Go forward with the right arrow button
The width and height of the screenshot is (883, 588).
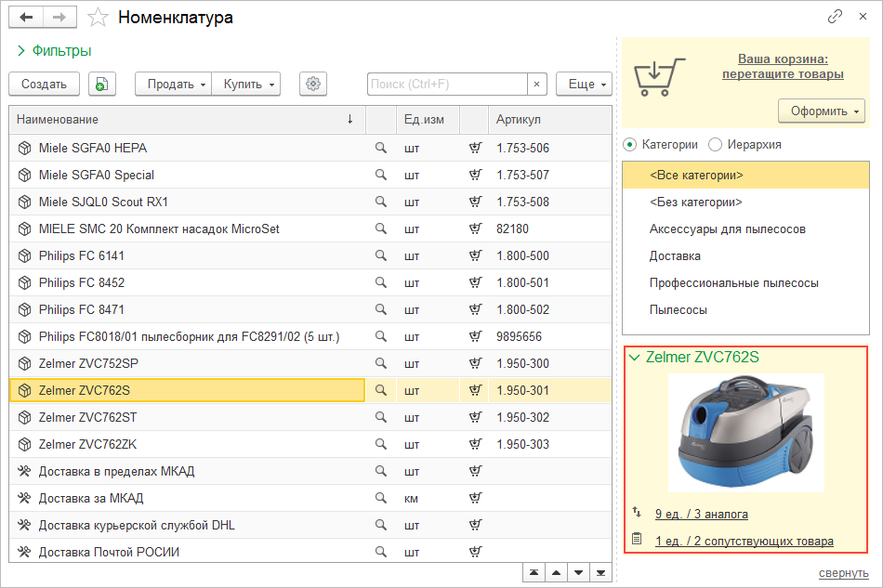(x=59, y=18)
